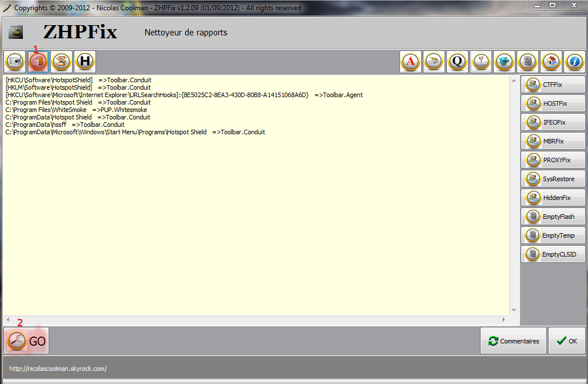Screen dimensions: 588x384
Task: Select the C:\ProgramData\hssff line
Action: 65,125
